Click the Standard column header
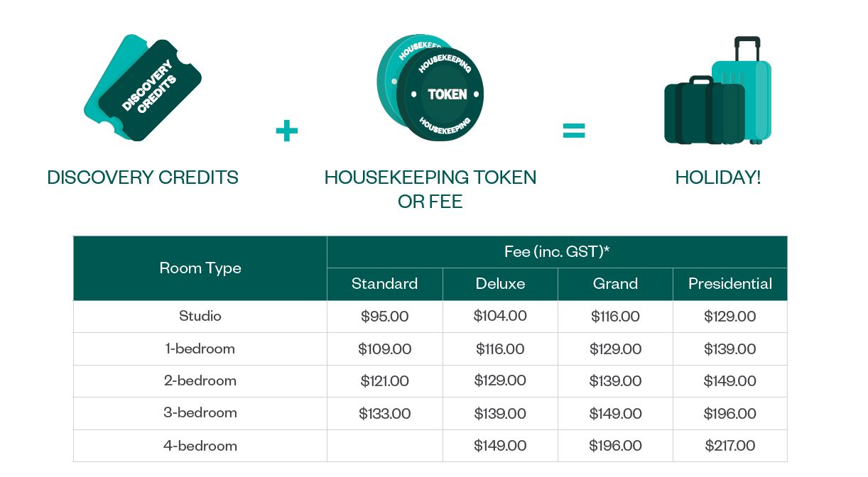This screenshot has height=477, width=868. (384, 284)
